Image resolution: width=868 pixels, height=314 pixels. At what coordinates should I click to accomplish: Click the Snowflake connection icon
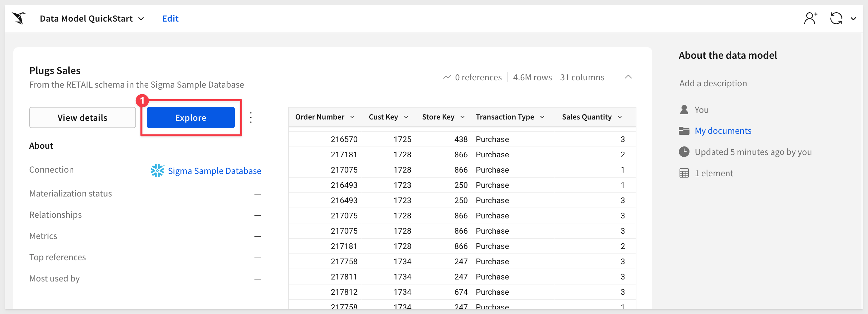(x=157, y=171)
